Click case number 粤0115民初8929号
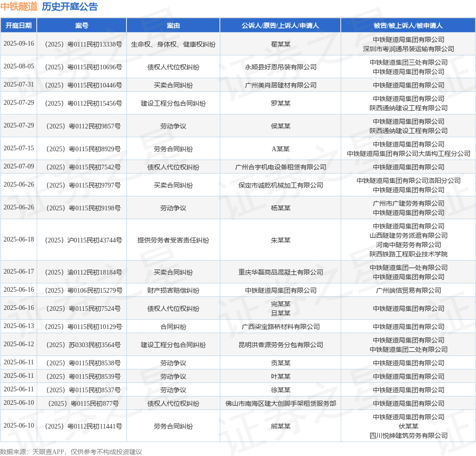The width and height of the screenshot is (476, 456). click(84, 149)
